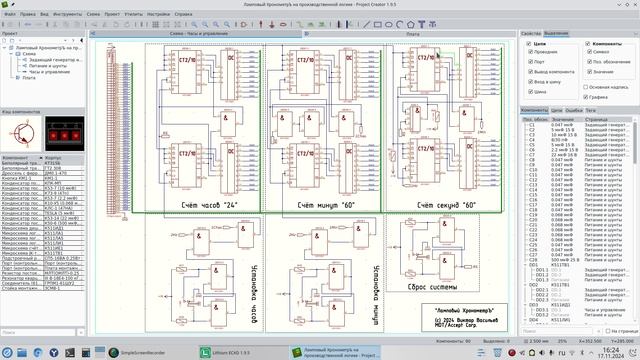Click the volume icon in the system tray

(542, 353)
